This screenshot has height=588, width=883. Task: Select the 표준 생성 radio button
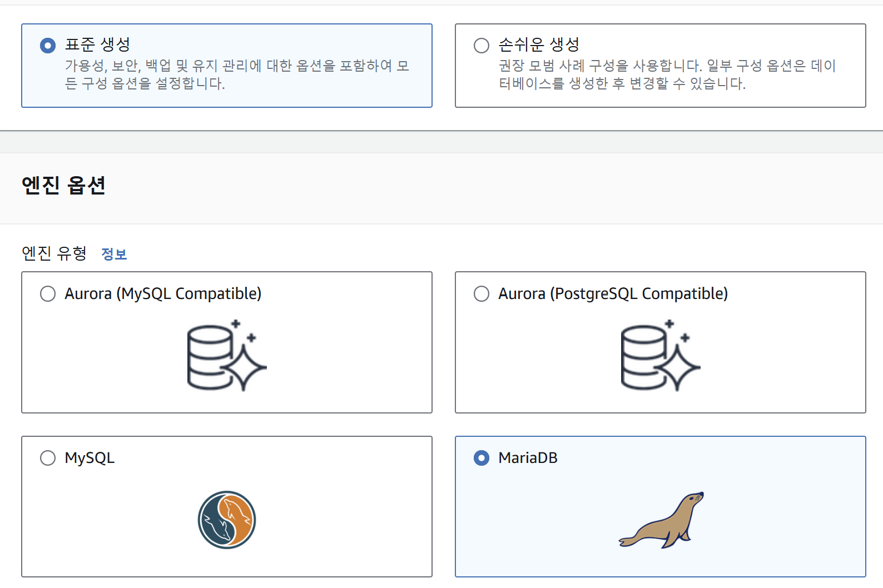tap(48, 46)
